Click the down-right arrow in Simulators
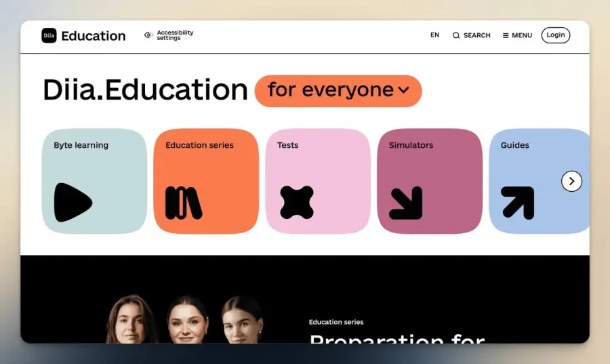 point(406,203)
